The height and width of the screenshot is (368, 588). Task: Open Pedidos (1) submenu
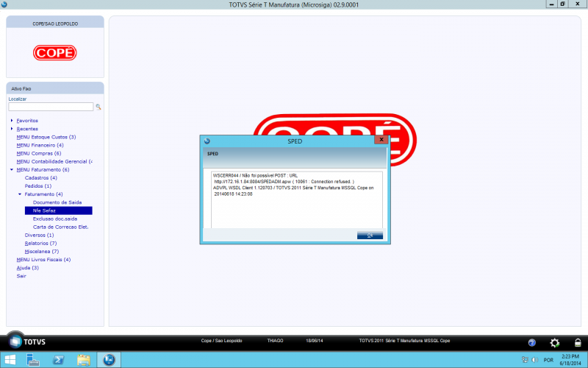[38, 186]
